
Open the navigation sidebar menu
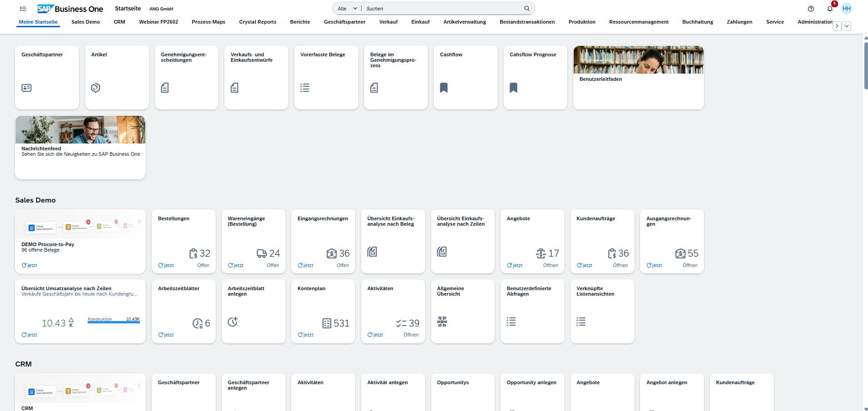coord(23,9)
